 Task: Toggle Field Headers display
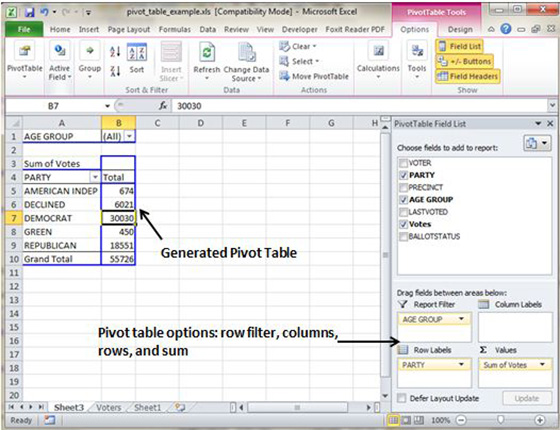tap(468, 76)
